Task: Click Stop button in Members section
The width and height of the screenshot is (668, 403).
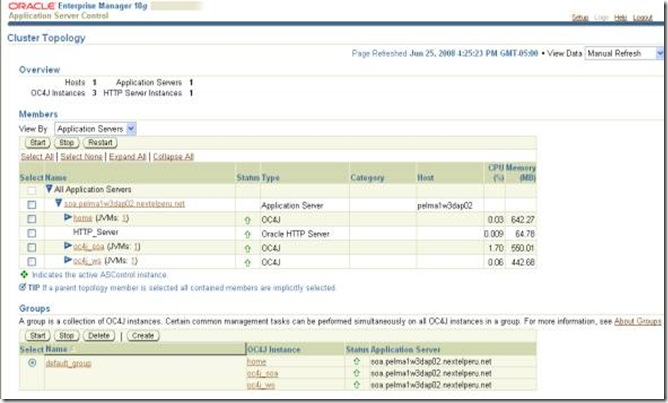Action: [x=66, y=143]
